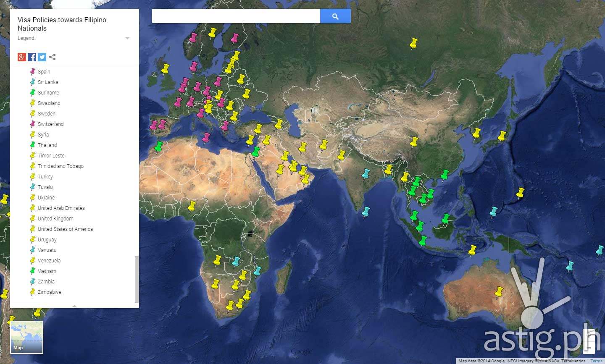This screenshot has height=364, width=605.
Task: Expand the Legend dropdown arrow
Action: coord(127,39)
